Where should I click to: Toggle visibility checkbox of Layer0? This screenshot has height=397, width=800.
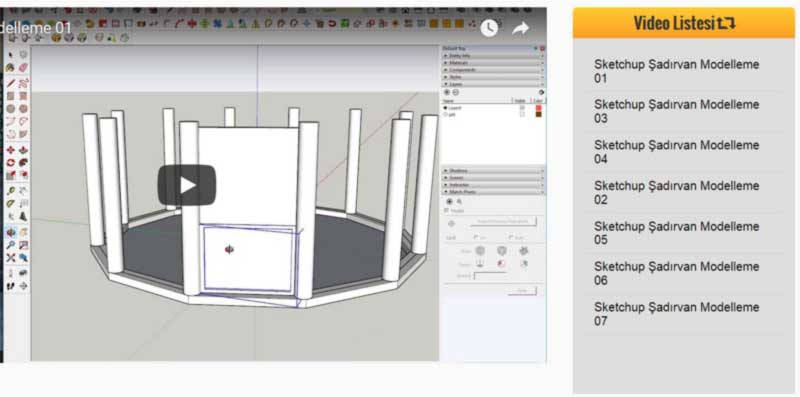click(x=522, y=108)
